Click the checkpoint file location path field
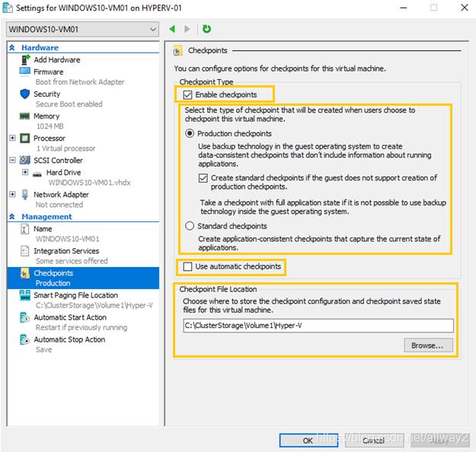This screenshot has height=452, width=476. tap(318, 326)
